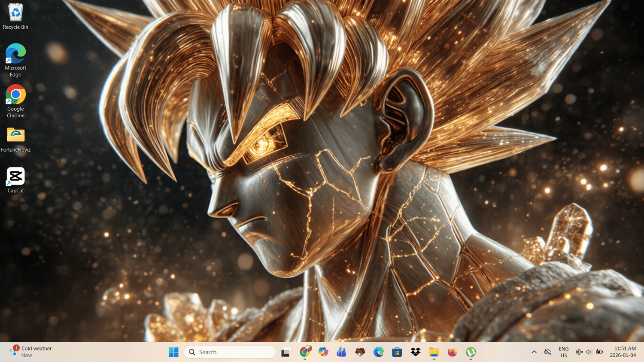Open uTorrent from the taskbar

471,352
